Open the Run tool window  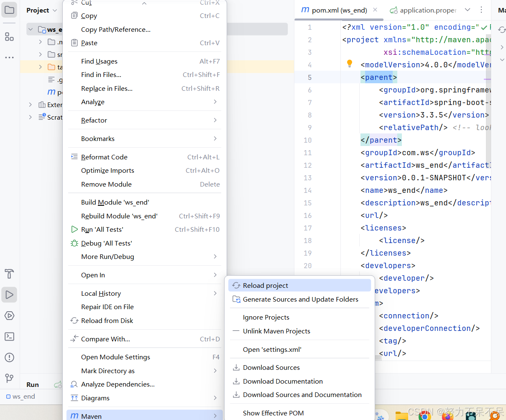(9, 295)
